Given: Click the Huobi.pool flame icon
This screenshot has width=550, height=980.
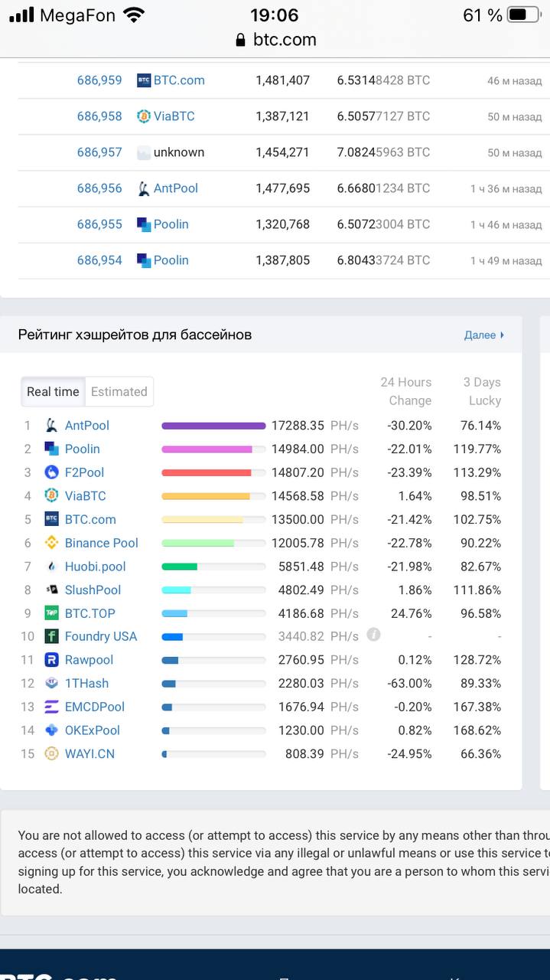Looking at the screenshot, I should pos(51,567).
